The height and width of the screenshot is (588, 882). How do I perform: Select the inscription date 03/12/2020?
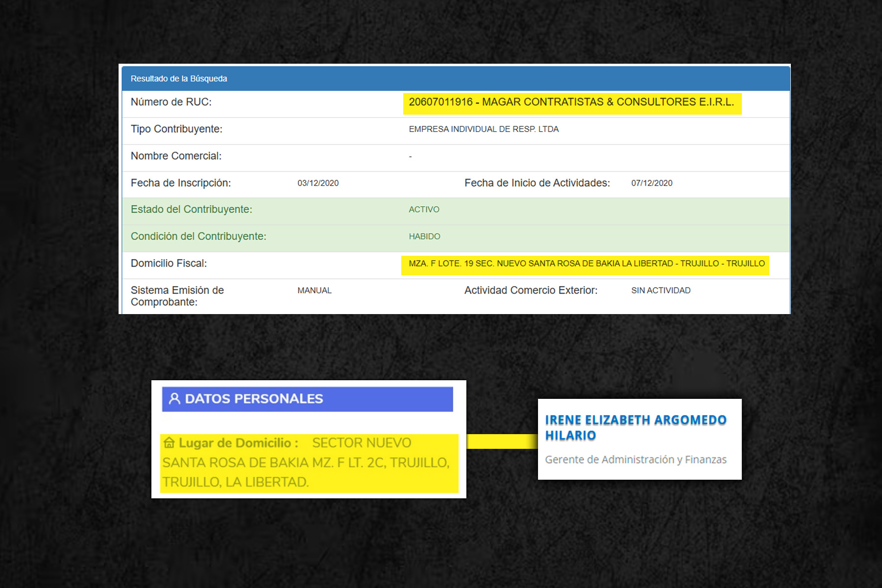pos(318,183)
